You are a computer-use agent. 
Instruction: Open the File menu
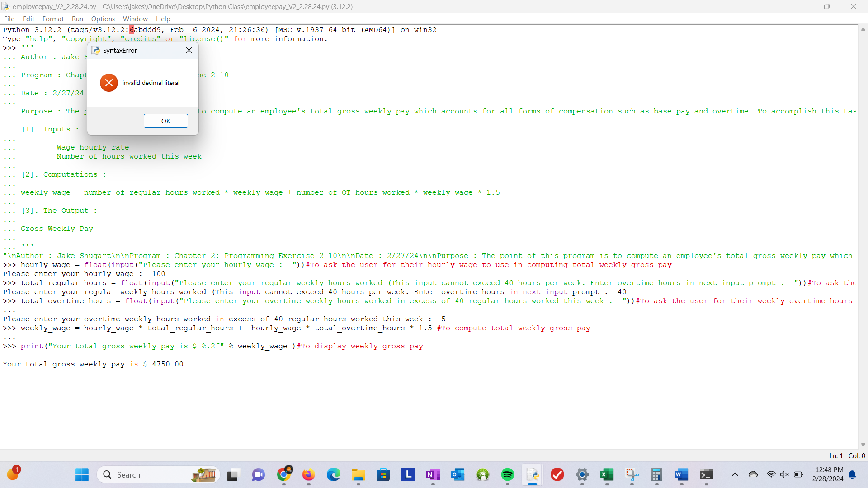(9, 19)
